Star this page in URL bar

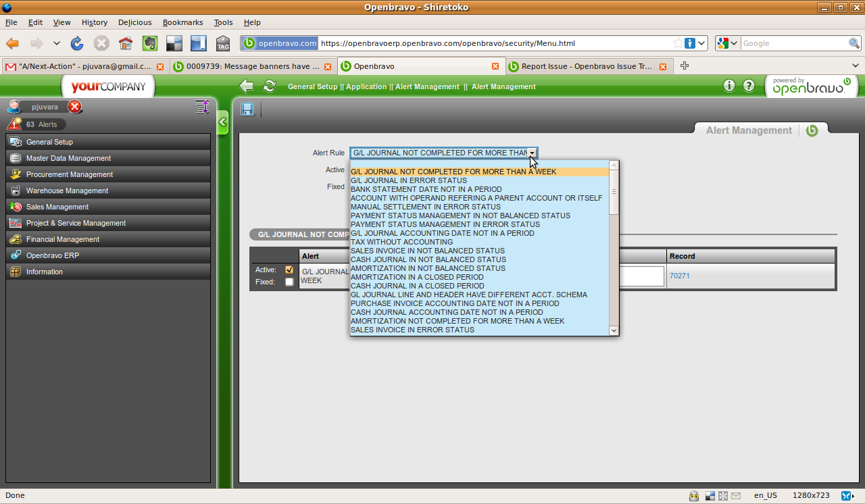pos(678,43)
